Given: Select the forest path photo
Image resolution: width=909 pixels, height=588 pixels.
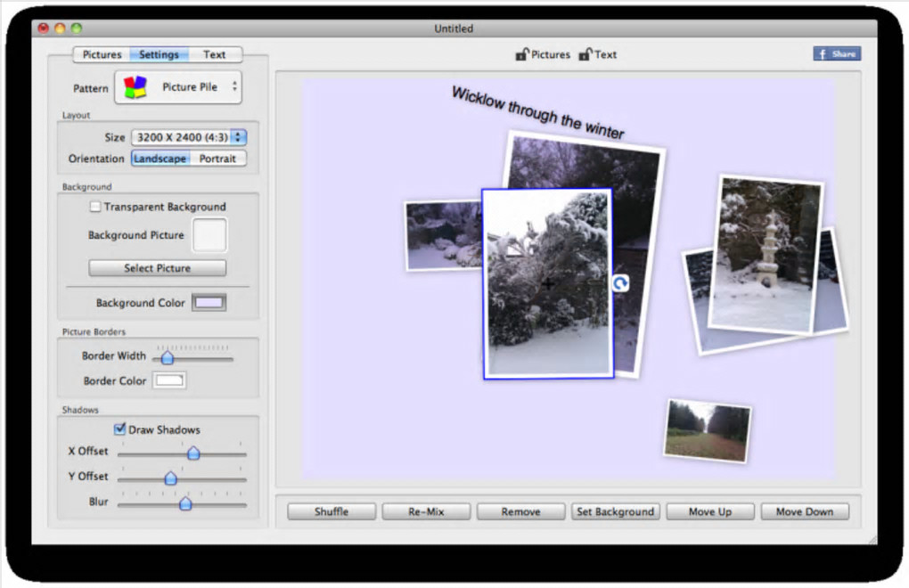Looking at the screenshot, I should click(x=708, y=431).
